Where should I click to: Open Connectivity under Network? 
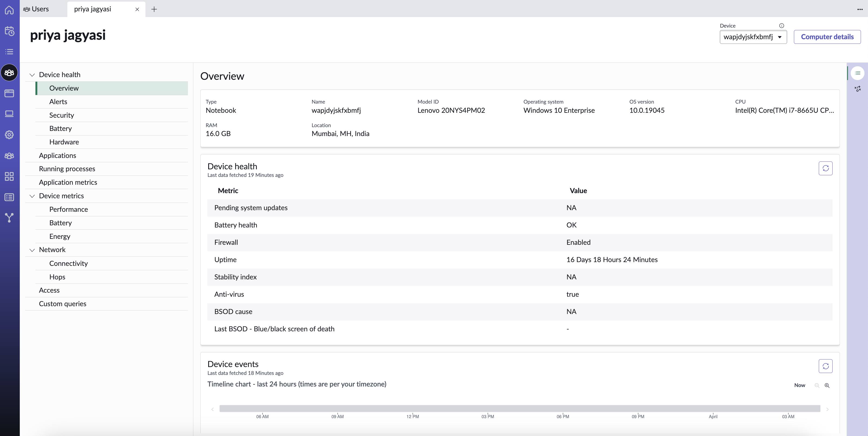[x=111, y=263]
